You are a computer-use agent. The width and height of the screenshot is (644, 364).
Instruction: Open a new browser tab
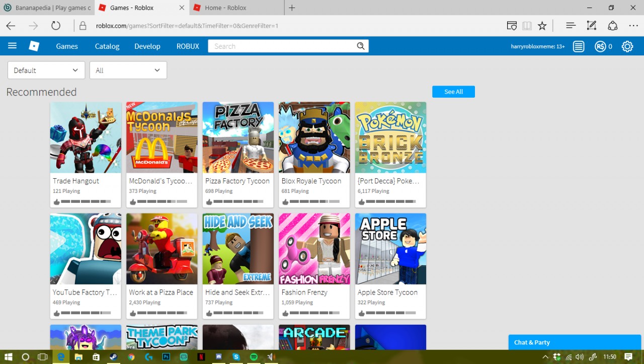[292, 8]
